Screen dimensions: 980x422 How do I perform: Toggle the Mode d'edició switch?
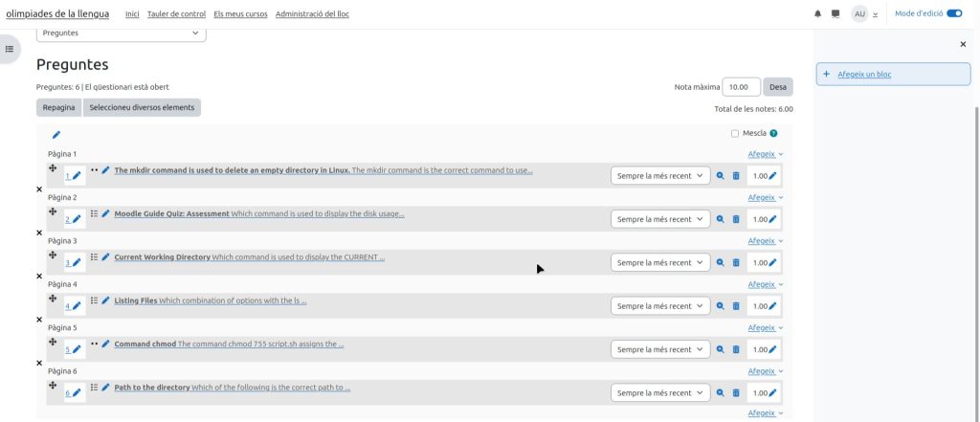pyautogui.click(x=953, y=13)
